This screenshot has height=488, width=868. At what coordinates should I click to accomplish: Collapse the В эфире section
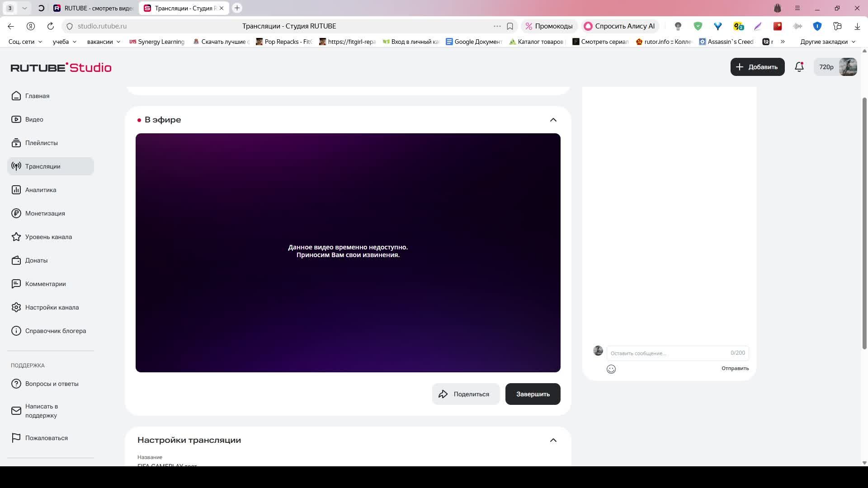553,120
